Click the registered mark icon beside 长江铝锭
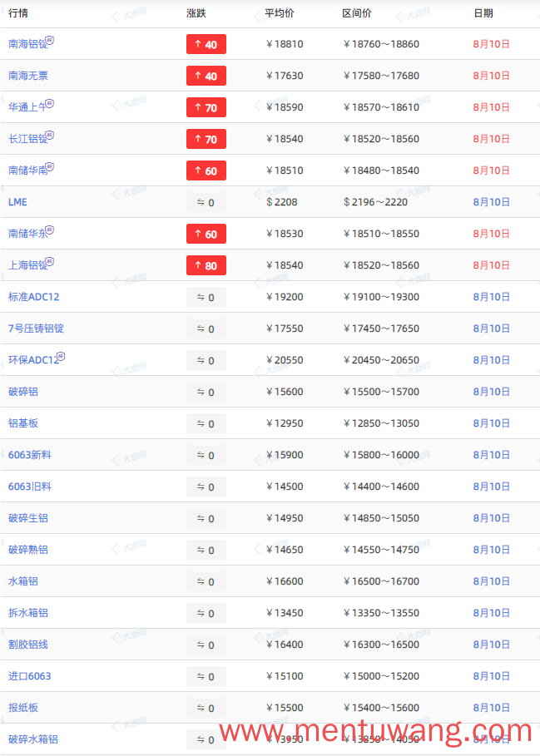 pos(50,135)
